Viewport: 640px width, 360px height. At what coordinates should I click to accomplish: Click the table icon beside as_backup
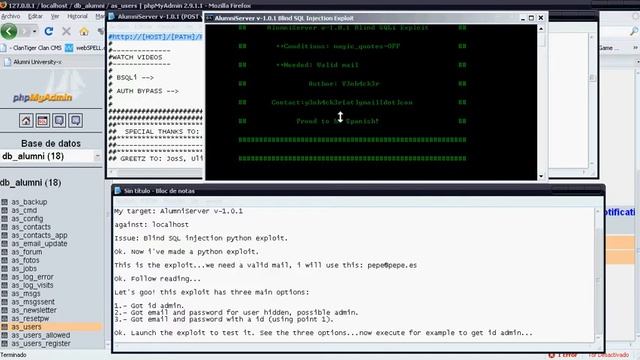click(4, 202)
